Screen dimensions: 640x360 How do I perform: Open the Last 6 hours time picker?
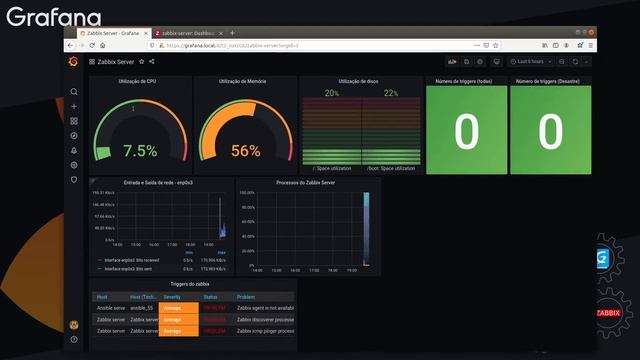click(x=531, y=62)
